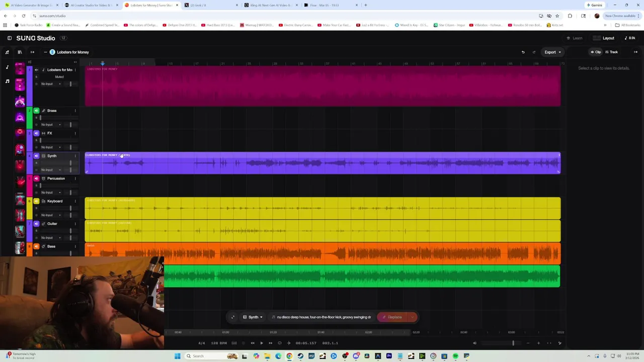Toggle the metronome icon beside the BPM
This screenshot has height=362, width=644.
[234, 343]
